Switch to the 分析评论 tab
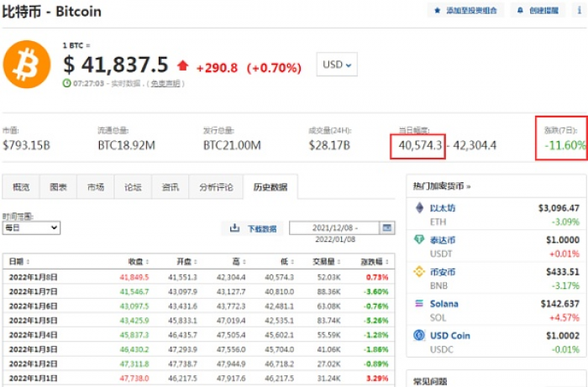The image size is (588, 387). click(x=216, y=187)
